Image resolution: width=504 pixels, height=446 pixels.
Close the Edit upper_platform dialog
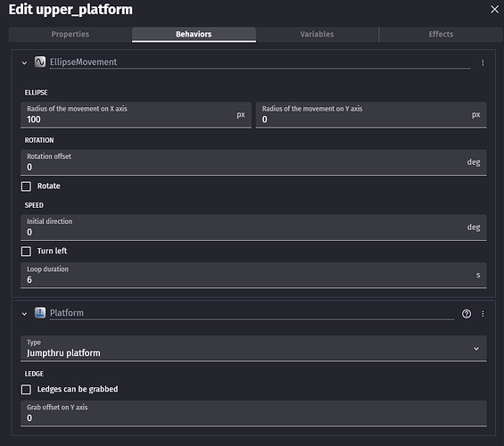[x=495, y=9]
